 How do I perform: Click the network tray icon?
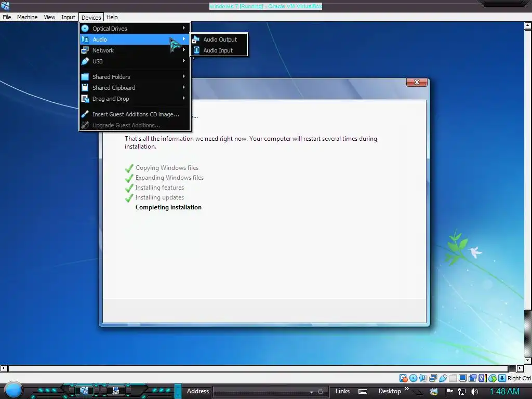462,391
